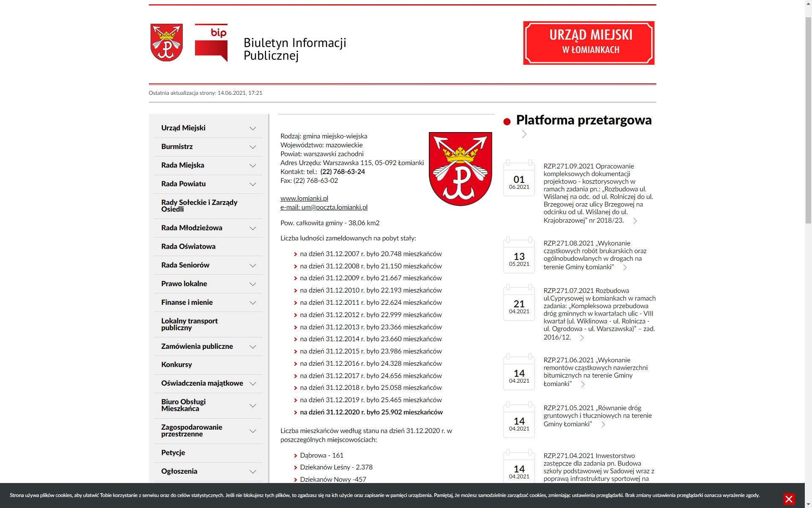Image resolution: width=812 pixels, height=508 pixels.
Task: Open the www.lomianki.pl link
Action: tap(304, 198)
